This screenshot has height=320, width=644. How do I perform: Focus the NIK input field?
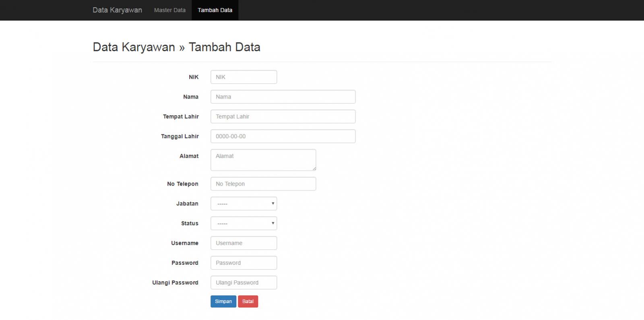click(244, 77)
